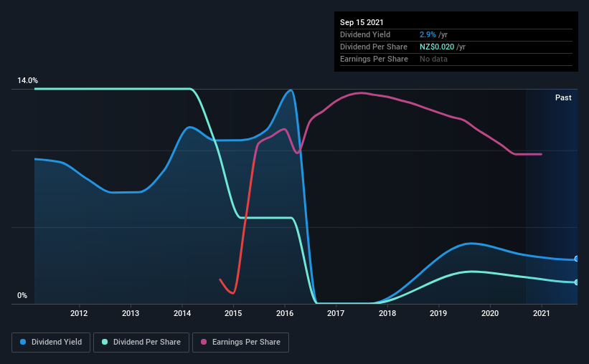Toggle the Earnings Per Share legend button
This screenshot has height=364, width=589.
[x=240, y=343]
